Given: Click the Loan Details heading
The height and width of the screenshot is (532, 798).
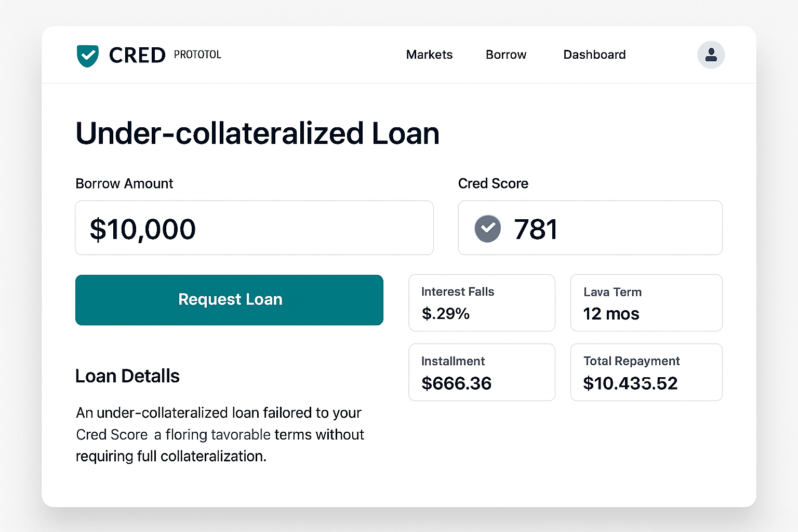Looking at the screenshot, I should click(127, 376).
